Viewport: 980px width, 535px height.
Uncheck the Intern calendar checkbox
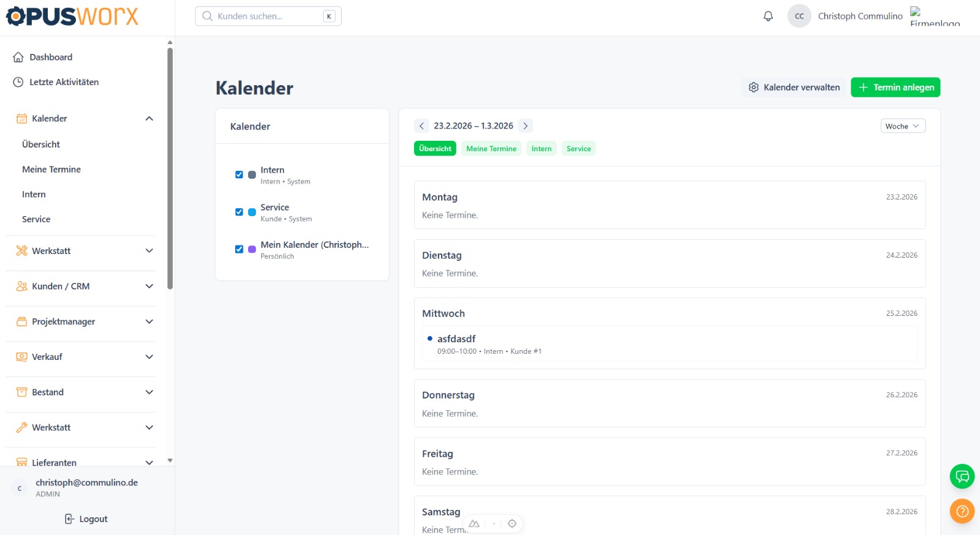point(239,174)
